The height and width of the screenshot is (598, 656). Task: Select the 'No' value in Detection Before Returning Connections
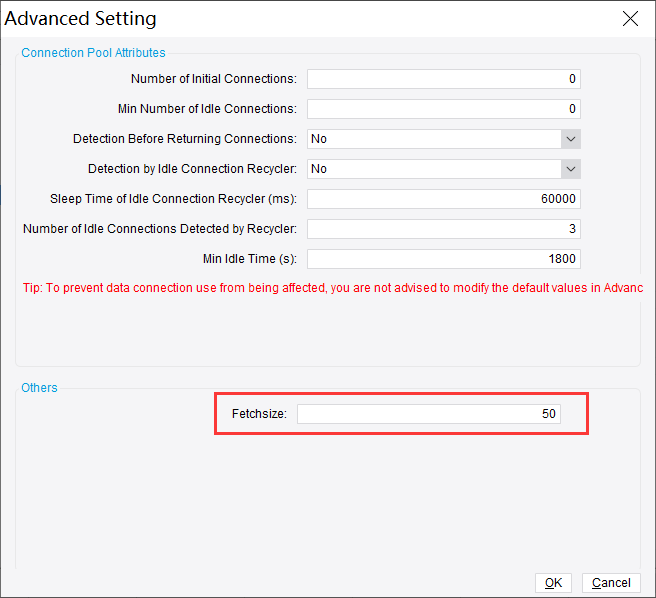319,139
